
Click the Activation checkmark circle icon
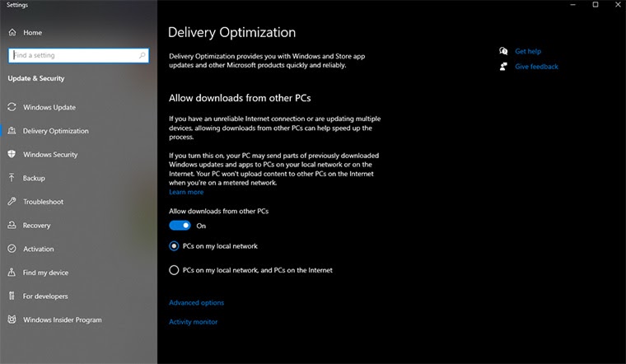pos(12,249)
